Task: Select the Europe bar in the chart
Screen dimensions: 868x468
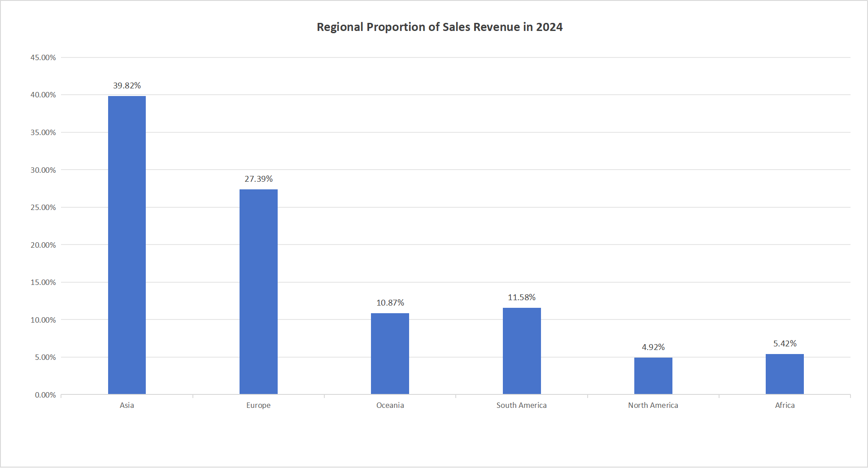Action: point(258,292)
